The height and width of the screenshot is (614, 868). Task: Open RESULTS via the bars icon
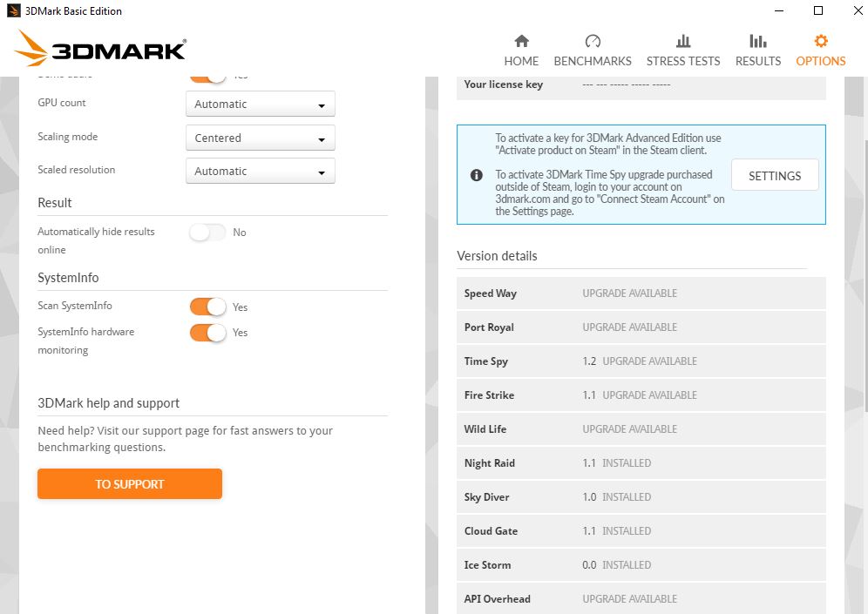(x=758, y=41)
